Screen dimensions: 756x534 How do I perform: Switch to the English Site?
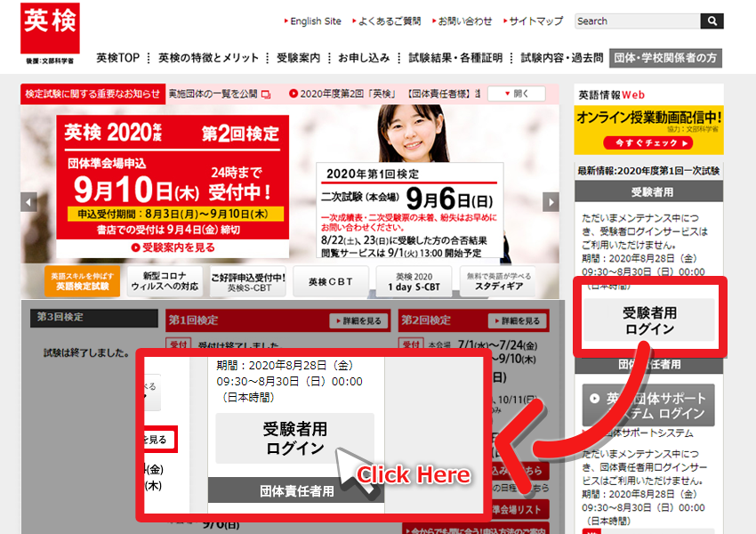316,21
